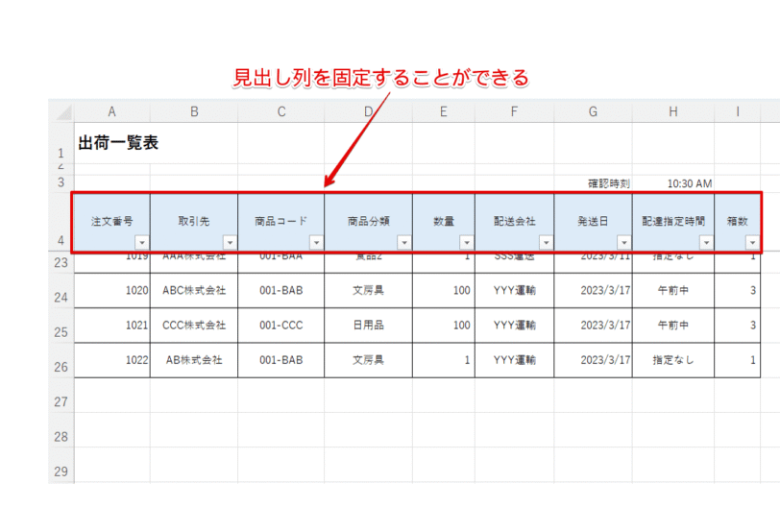780x532 pixels.
Task: Select row 4 header
Action: coord(61,222)
